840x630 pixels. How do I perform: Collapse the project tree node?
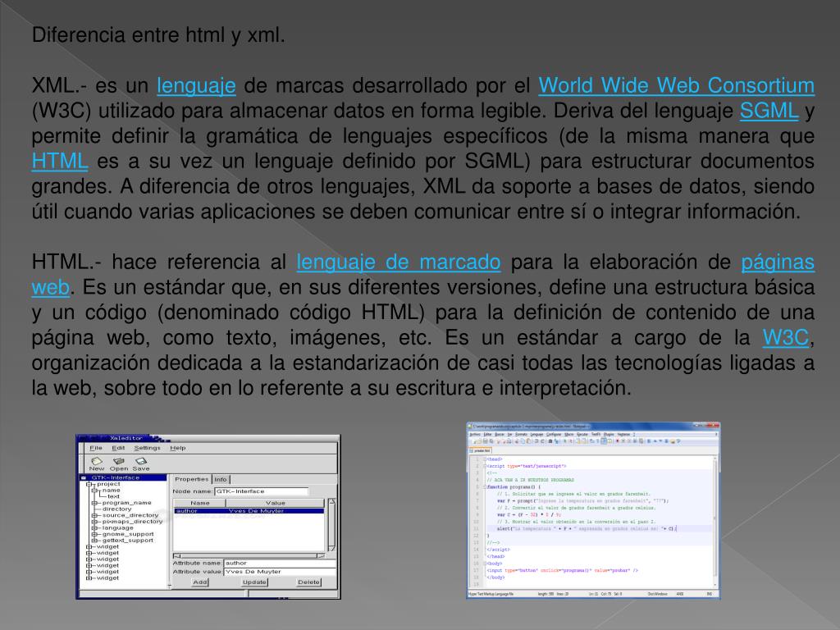point(89,484)
